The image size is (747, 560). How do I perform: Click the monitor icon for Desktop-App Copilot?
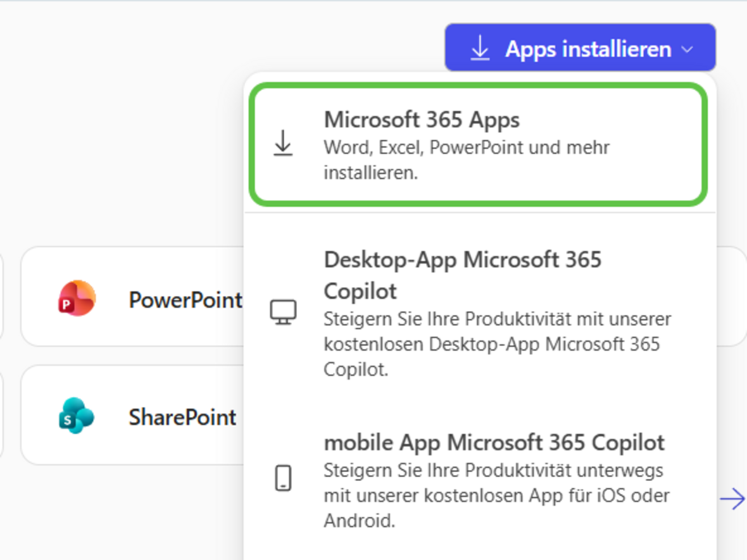coord(283,312)
